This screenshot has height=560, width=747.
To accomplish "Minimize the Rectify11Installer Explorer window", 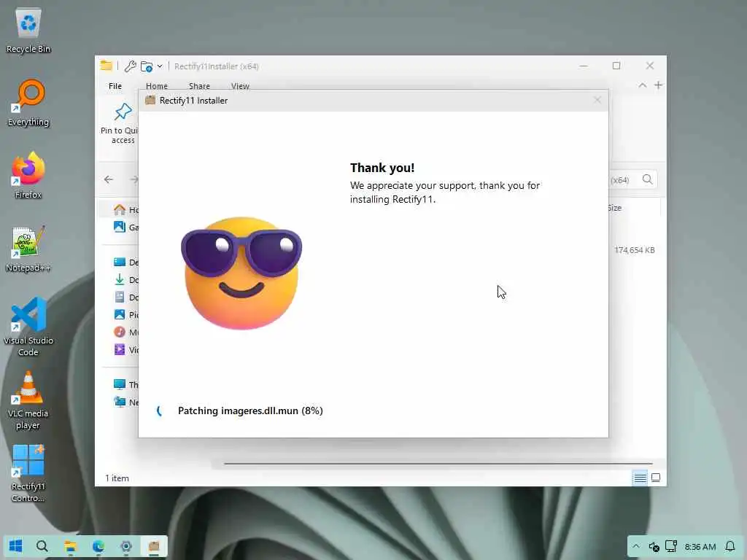I will [584, 66].
